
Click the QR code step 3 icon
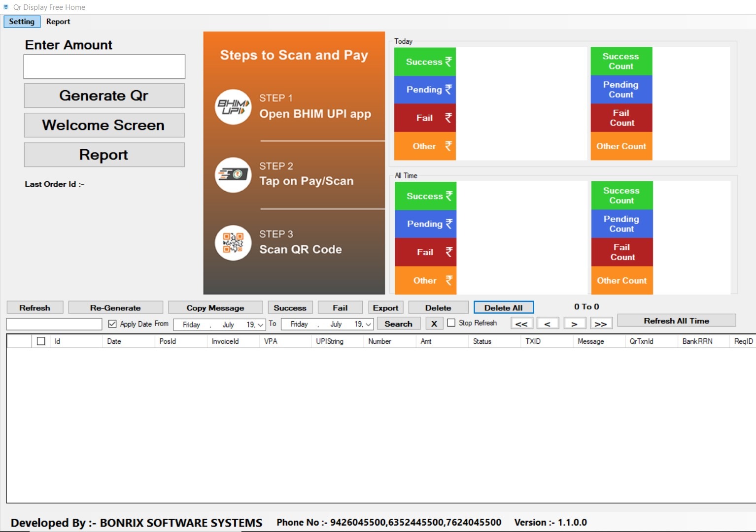coord(233,243)
